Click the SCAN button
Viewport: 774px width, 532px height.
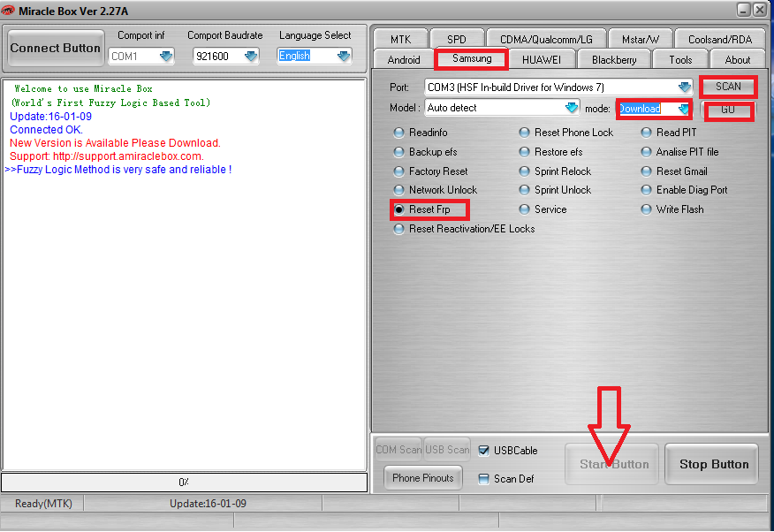tap(728, 87)
